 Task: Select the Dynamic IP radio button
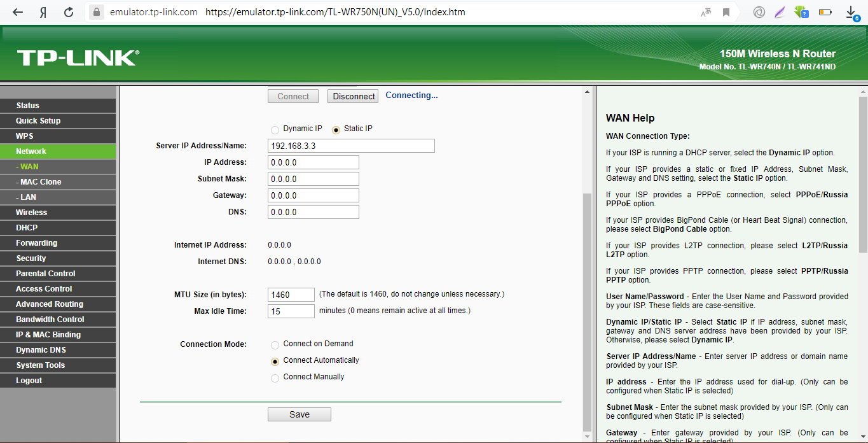click(275, 130)
